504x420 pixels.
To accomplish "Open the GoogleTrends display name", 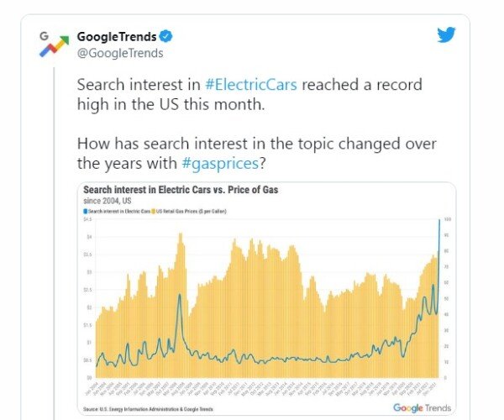I will click(117, 37).
